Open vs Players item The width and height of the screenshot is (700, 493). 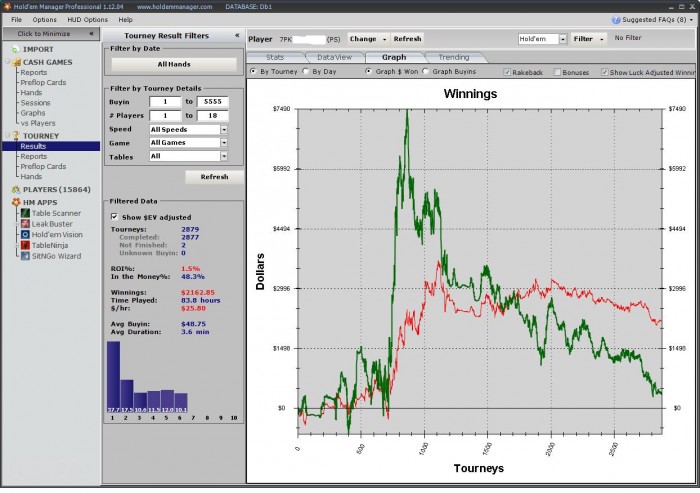click(38, 123)
